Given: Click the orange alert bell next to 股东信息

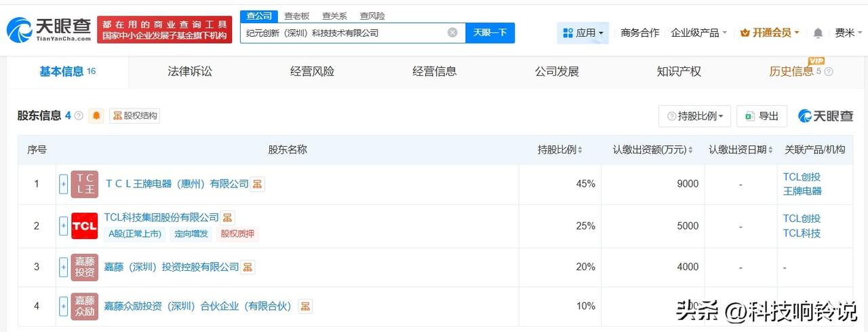Looking at the screenshot, I should point(96,115).
